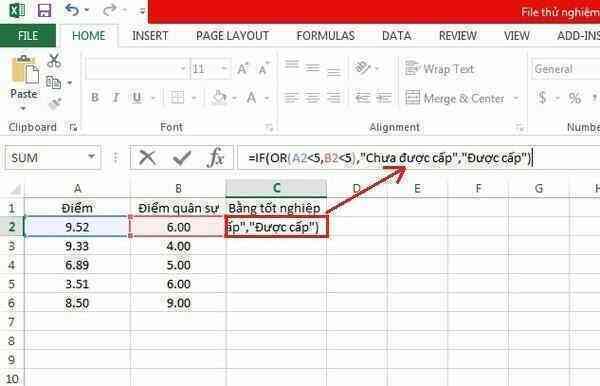Switch to the DATA tab
Screen dimensions: 600x386
[396, 36]
